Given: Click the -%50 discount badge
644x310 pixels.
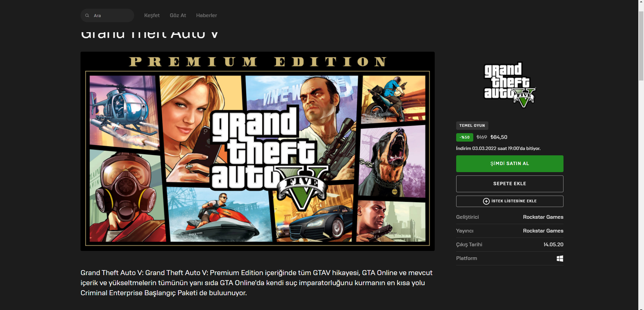Looking at the screenshot, I should pyautogui.click(x=465, y=137).
